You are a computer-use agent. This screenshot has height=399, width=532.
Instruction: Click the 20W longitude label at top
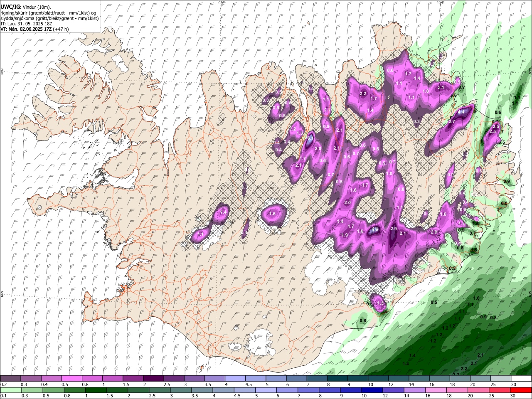pos(222,2)
